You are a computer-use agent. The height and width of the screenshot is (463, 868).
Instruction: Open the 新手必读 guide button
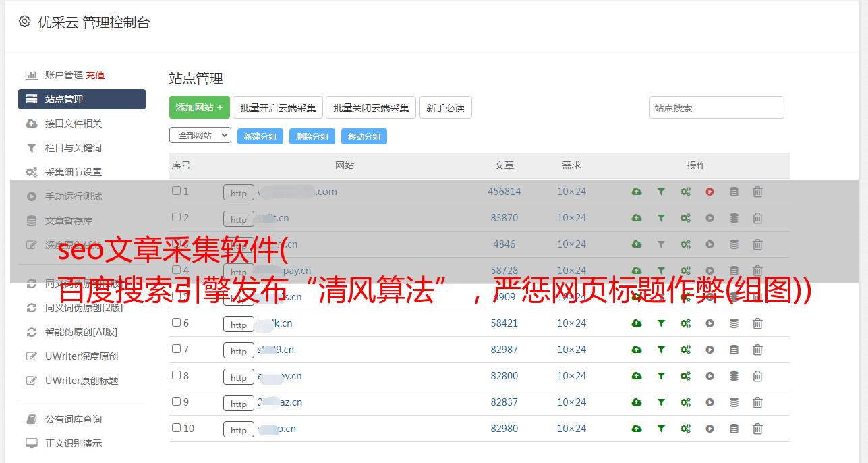pyautogui.click(x=446, y=107)
